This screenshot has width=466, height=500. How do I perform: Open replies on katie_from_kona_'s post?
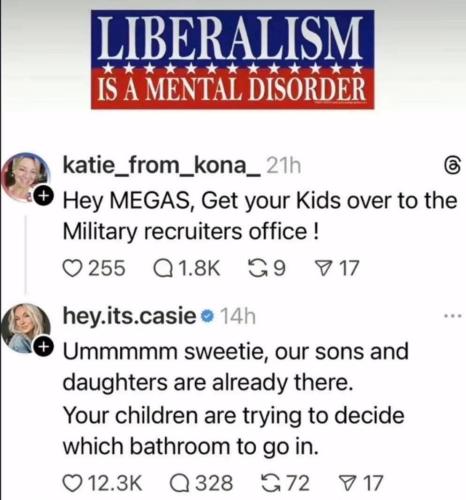click(163, 269)
